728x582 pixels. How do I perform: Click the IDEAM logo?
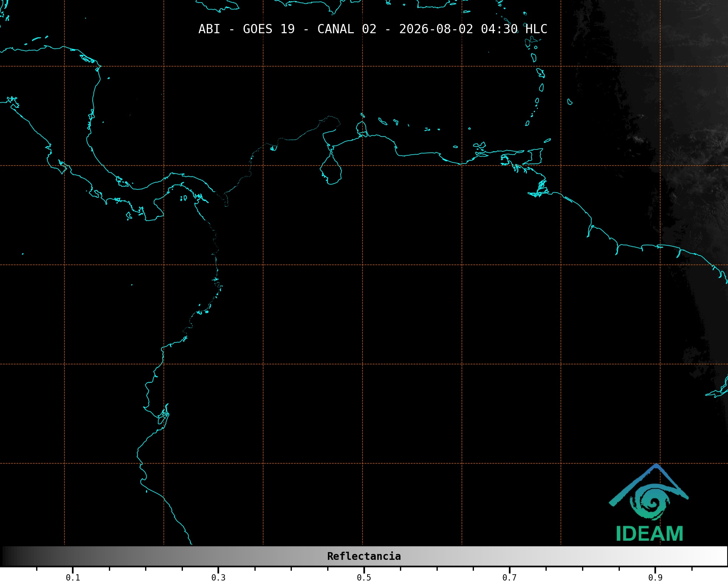tap(649, 503)
